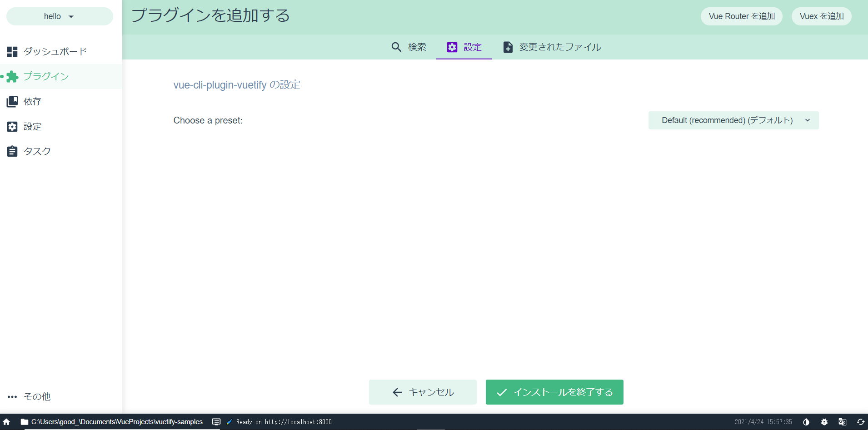Switch to the 変更されたファイル tab
Viewport: 868px width, 430px height.
[x=552, y=47]
